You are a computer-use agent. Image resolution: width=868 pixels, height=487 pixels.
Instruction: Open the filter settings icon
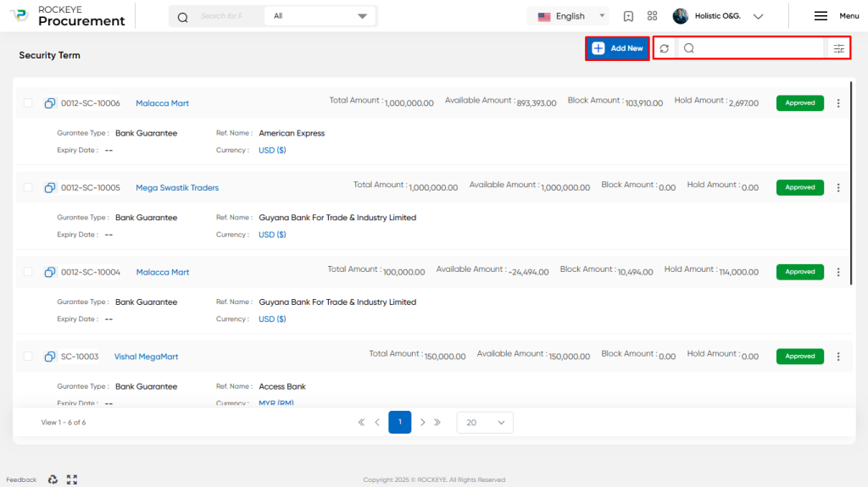click(839, 49)
